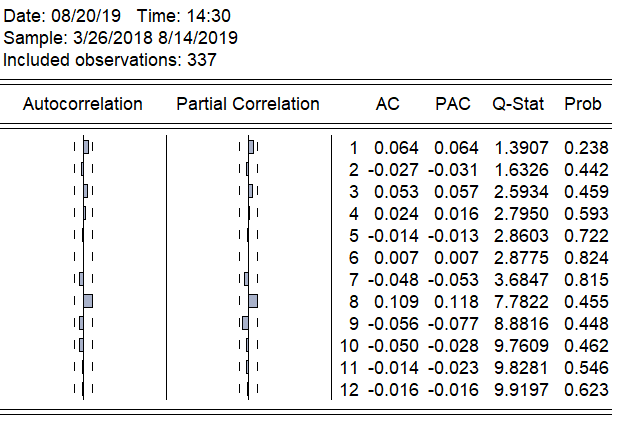Viewport: 623px width, 433px height.
Task: Click the lag 8 partial correlation bar
Action: pyautogui.click(x=253, y=300)
